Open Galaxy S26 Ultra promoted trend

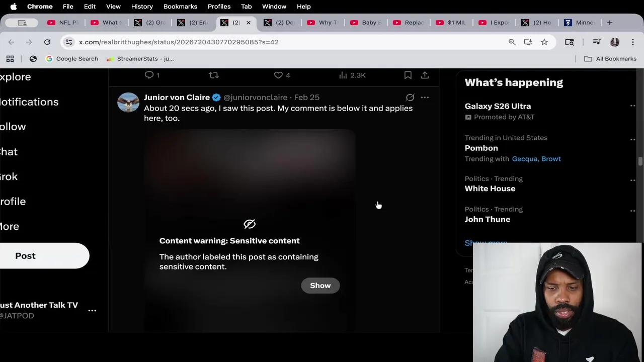point(498,106)
